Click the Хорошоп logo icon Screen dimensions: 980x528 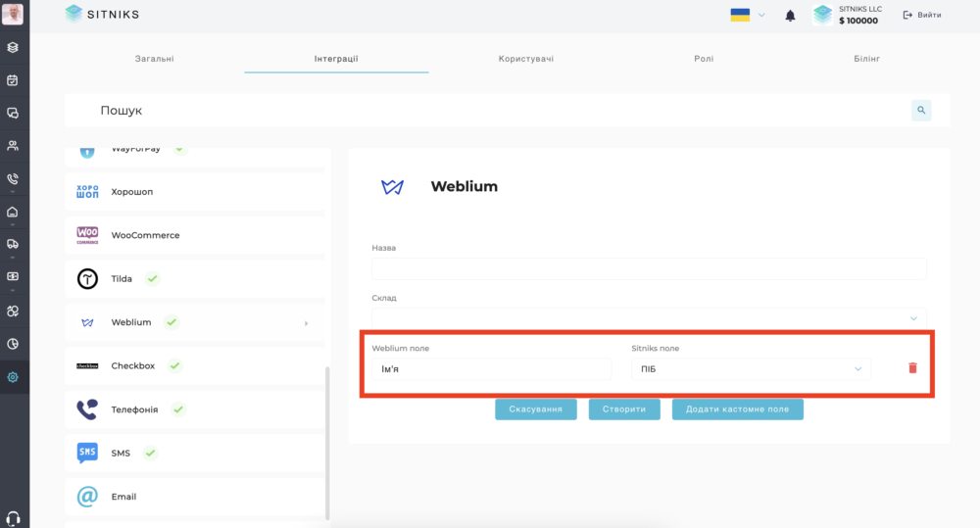point(87,192)
